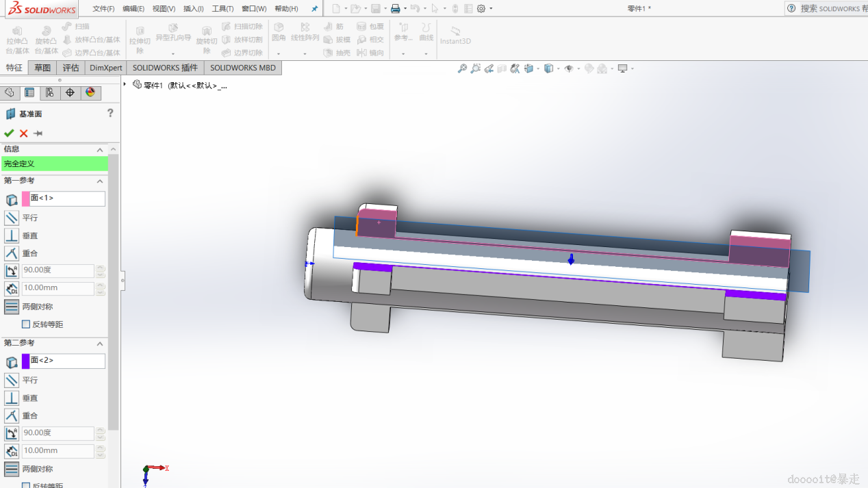Image resolution: width=868 pixels, height=488 pixels.
Task: Toggle Mid Plane option in First Reference
Action: 12,307
